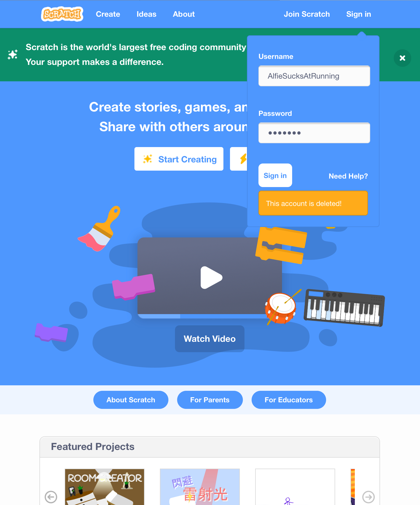Focus the Password input field

pyautogui.click(x=314, y=133)
